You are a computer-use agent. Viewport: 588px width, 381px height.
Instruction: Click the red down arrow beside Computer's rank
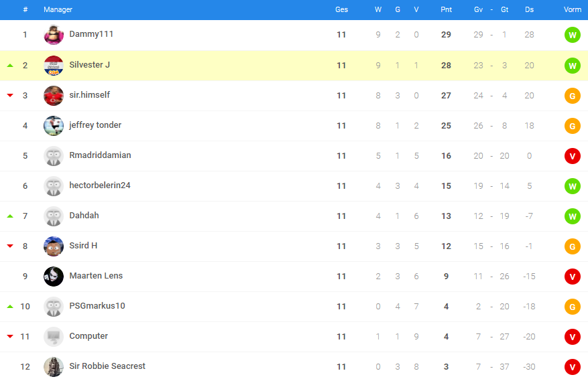coord(10,336)
